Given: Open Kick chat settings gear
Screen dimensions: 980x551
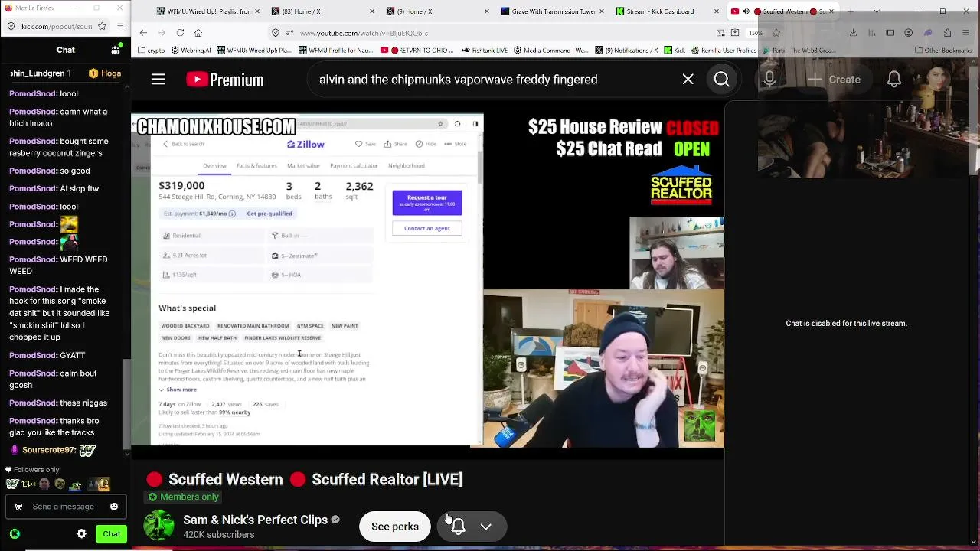Looking at the screenshot, I should click(x=82, y=534).
